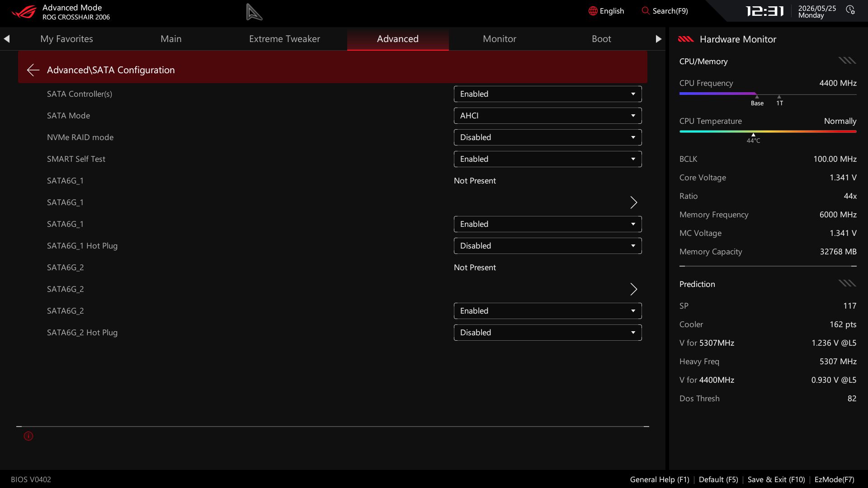The height and width of the screenshot is (488, 868).
Task: Click the Advanced\SATA Configuration breadcrumb text
Action: [111, 70]
